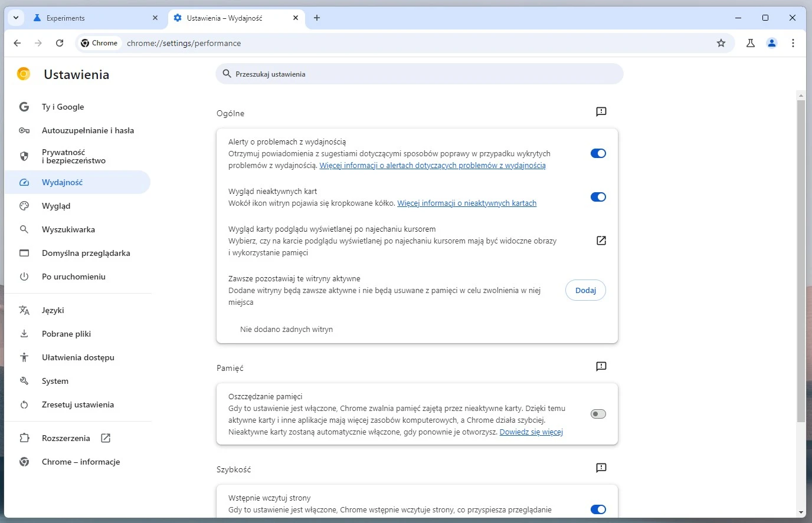Click the feedback icon next to Ogólne heading

[x=601, y=111]
